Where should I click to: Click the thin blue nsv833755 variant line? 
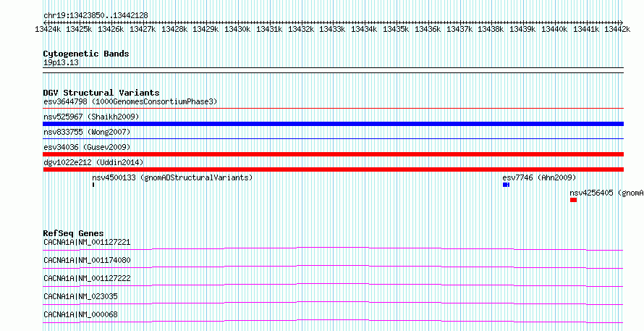tap(334, 139)
